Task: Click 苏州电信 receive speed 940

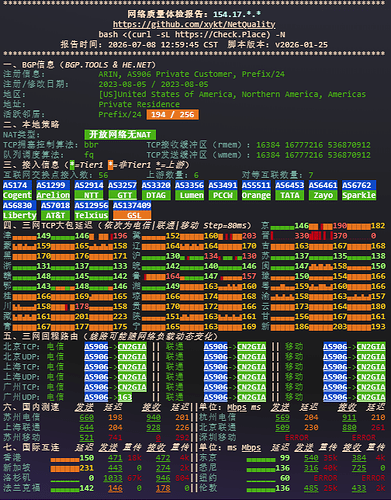Action: [x=153, y=417]
